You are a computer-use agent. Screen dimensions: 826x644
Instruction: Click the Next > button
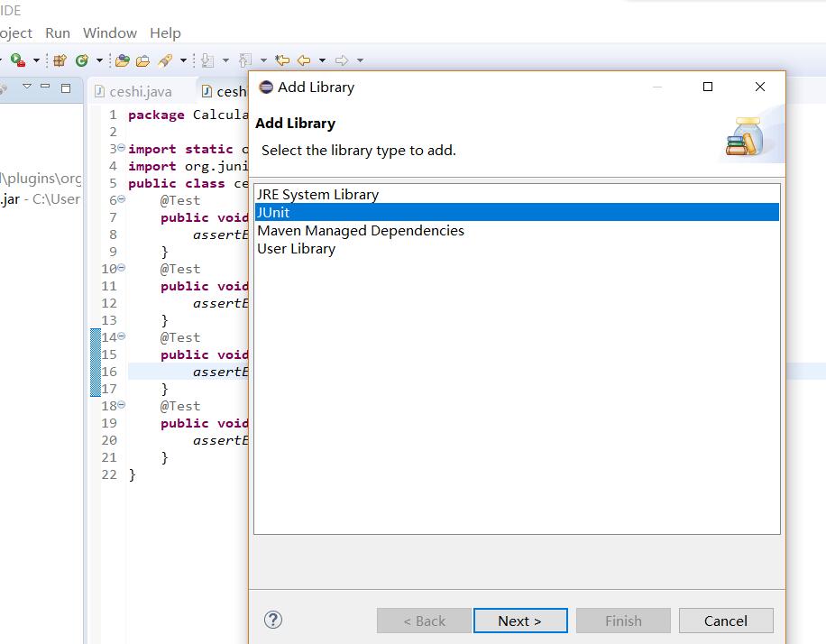(519, 621)
